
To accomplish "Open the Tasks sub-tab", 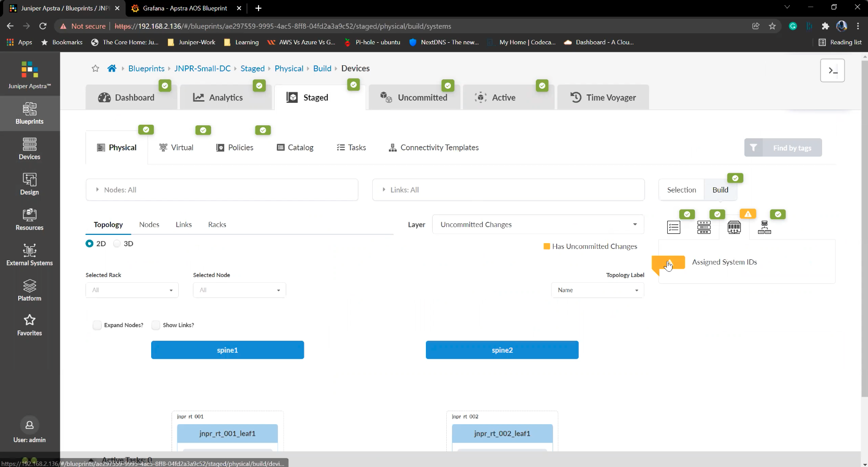I will click(x=351, y=148).
